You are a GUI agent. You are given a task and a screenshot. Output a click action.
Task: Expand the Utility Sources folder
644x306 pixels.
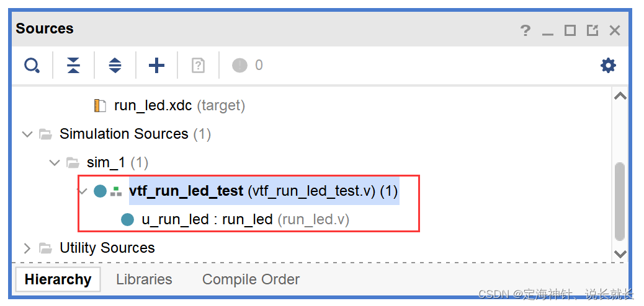tap(27, 248)
